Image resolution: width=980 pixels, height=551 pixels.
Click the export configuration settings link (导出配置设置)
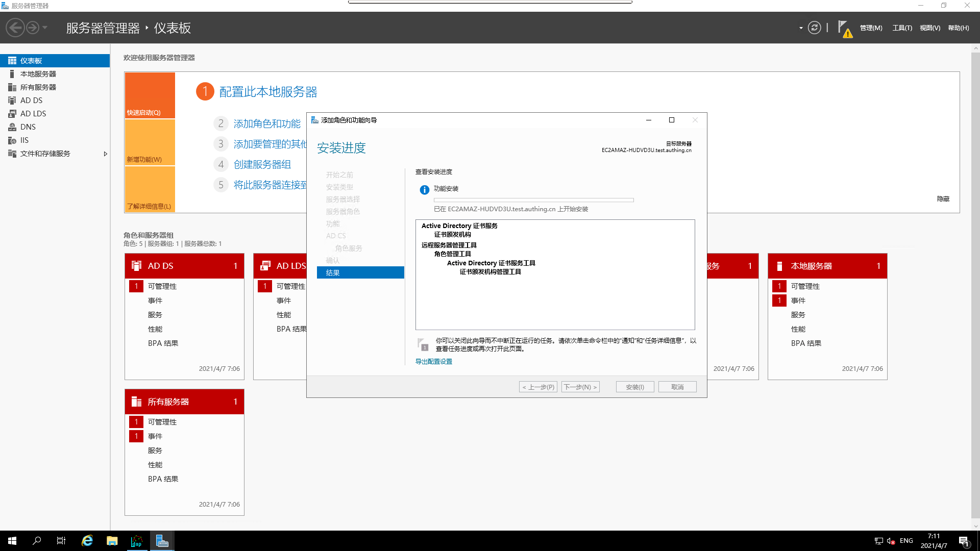[x=433, y=362]
